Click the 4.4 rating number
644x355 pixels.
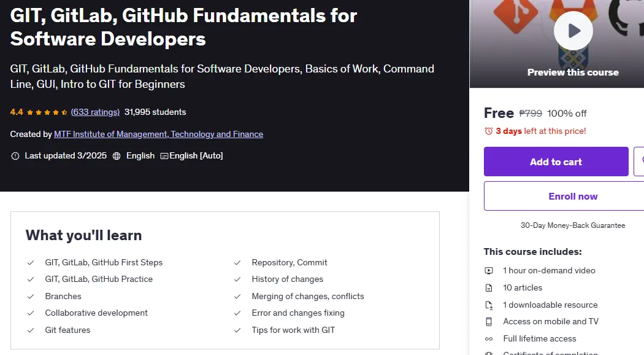tap(17, 112)
